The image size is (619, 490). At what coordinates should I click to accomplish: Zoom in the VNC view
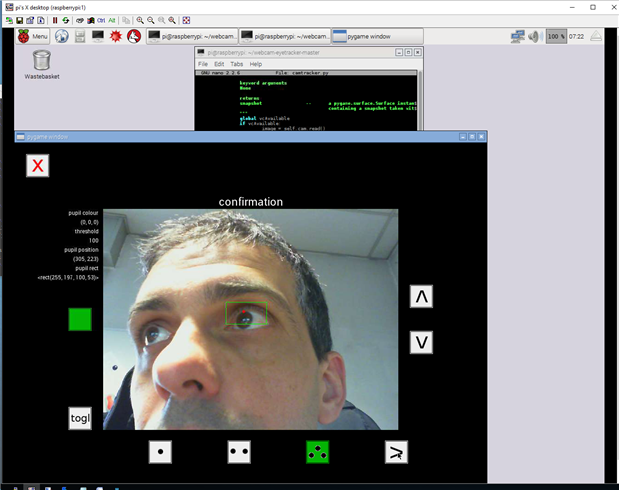[140, 20]
